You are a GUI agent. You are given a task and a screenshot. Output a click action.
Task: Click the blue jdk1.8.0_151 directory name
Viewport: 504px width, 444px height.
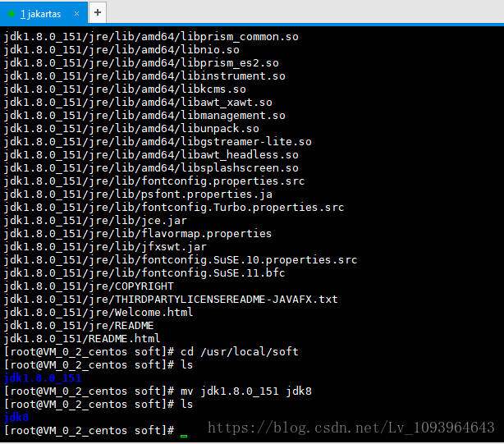click(x=43, y=378)
